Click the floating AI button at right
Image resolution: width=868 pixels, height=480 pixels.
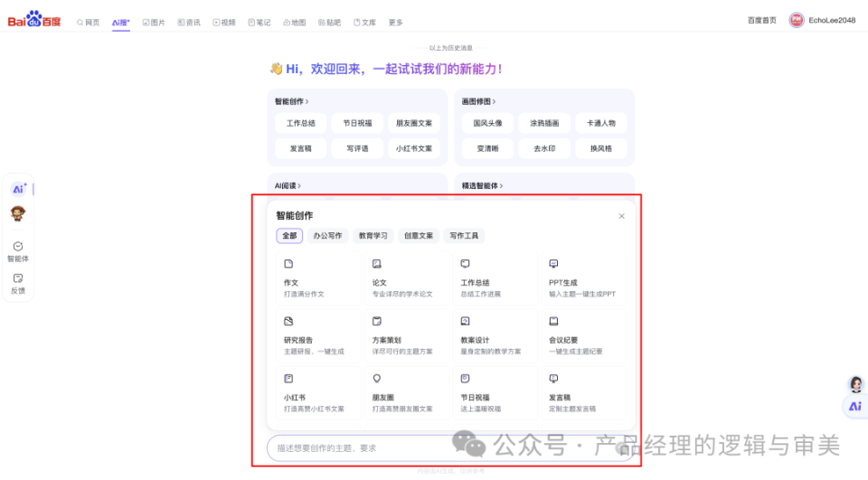pos(855,407)
